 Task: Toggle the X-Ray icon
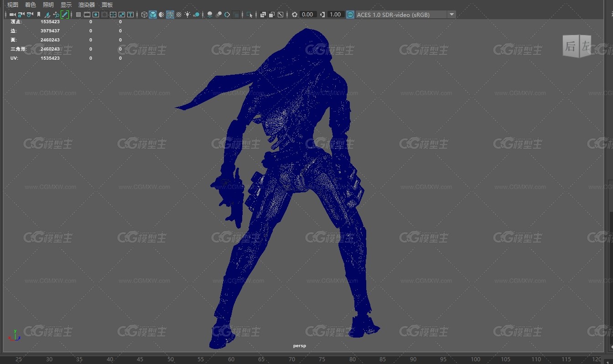(x=263, y=15)
